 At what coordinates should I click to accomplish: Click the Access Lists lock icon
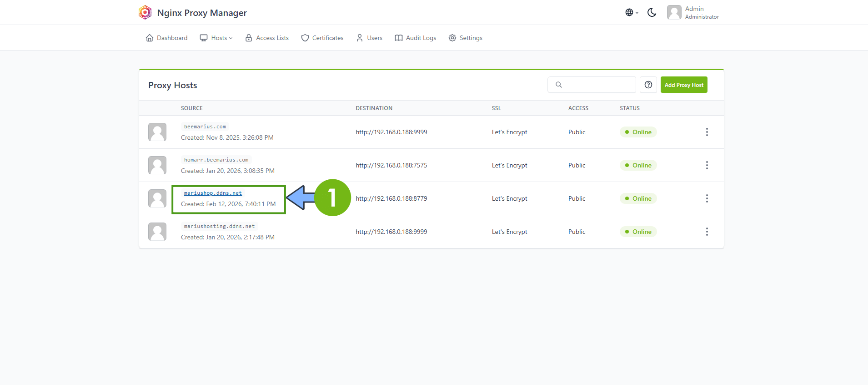(249, 38)
